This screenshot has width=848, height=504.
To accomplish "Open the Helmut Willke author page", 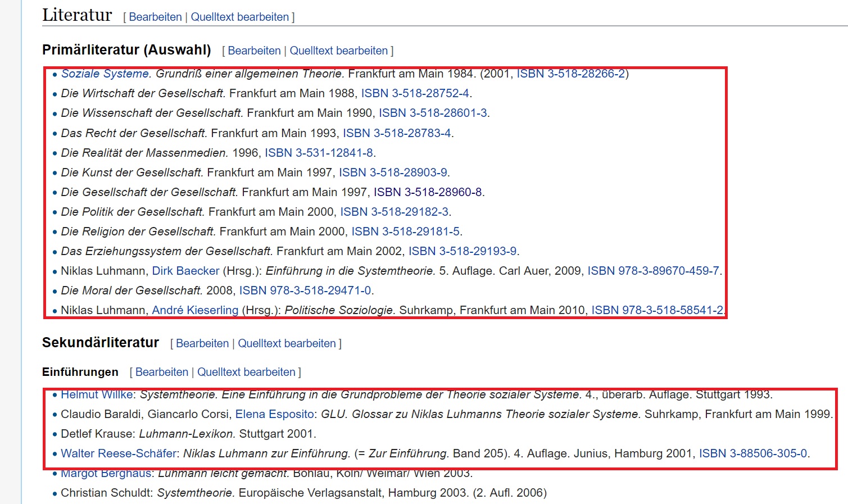I will tap(97, 395).
